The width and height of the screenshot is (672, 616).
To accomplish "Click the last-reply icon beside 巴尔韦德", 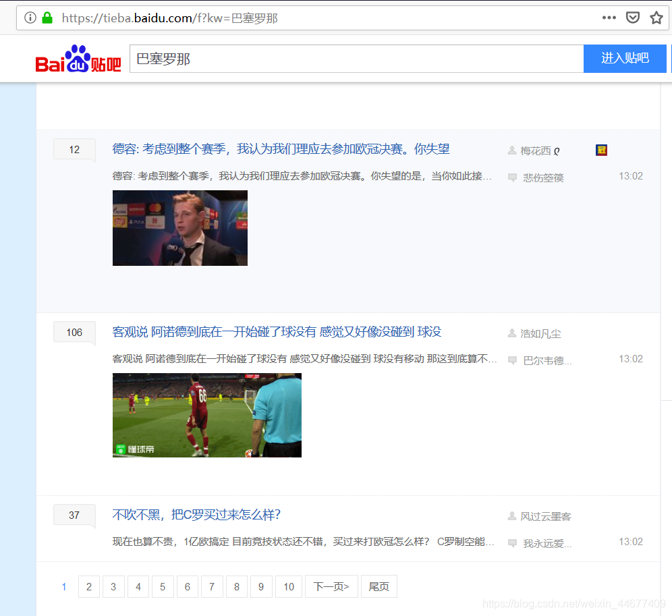I will coord(512,360).
